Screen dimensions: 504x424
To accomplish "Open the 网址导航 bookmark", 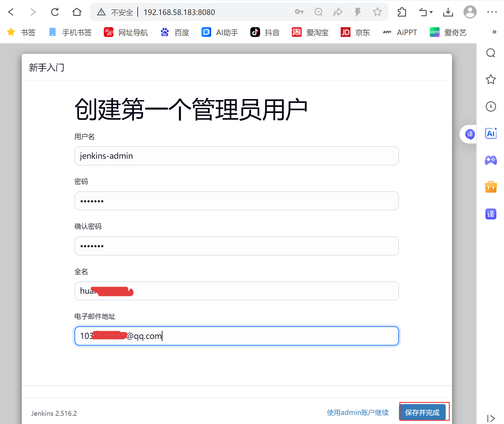I will tap(126, 32).
